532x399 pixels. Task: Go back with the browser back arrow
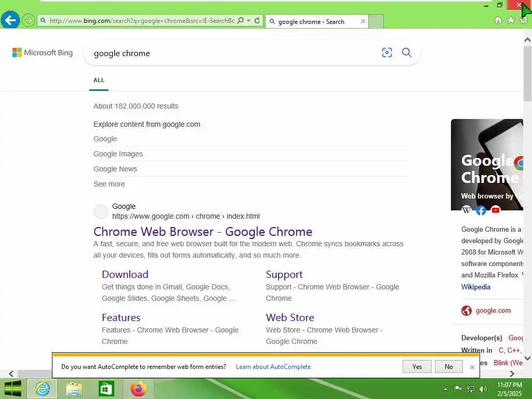pos(10,20)
